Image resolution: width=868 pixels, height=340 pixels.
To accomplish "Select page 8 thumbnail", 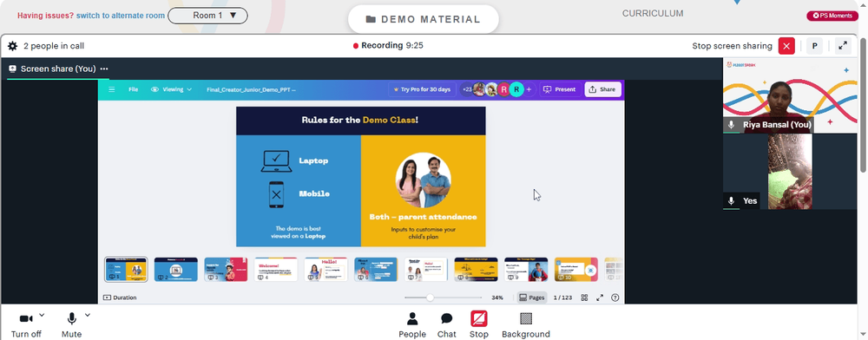I will click(476, 269).
